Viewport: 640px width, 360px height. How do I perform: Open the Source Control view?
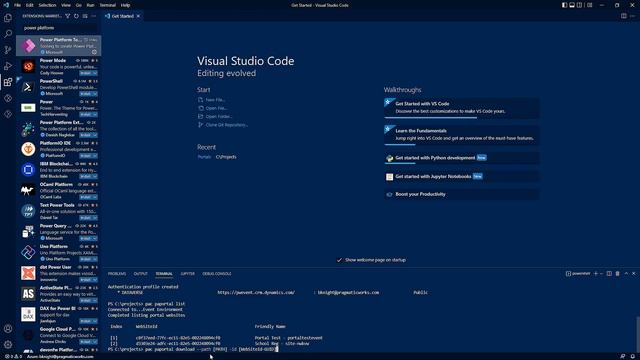(x=8, y=50)
